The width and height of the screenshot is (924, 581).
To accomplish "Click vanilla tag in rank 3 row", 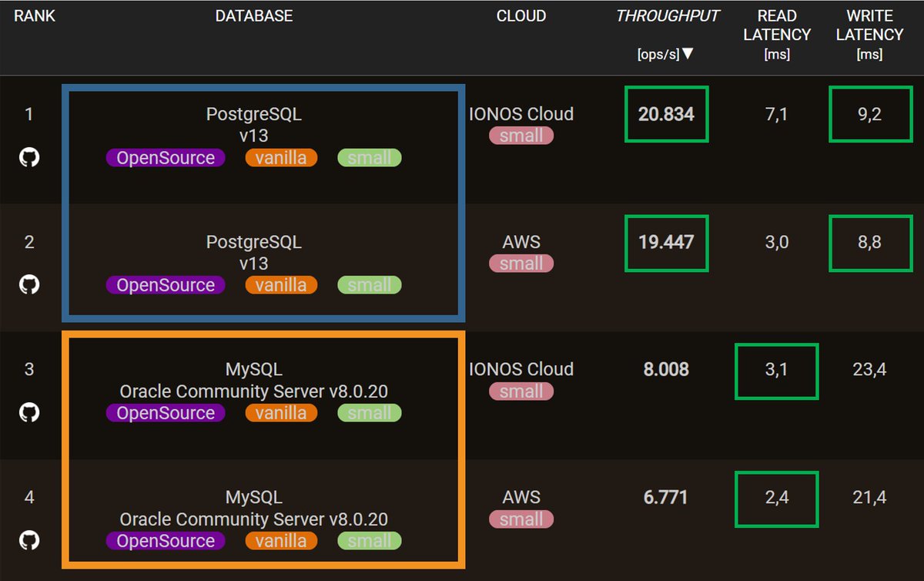I will 281,413.
